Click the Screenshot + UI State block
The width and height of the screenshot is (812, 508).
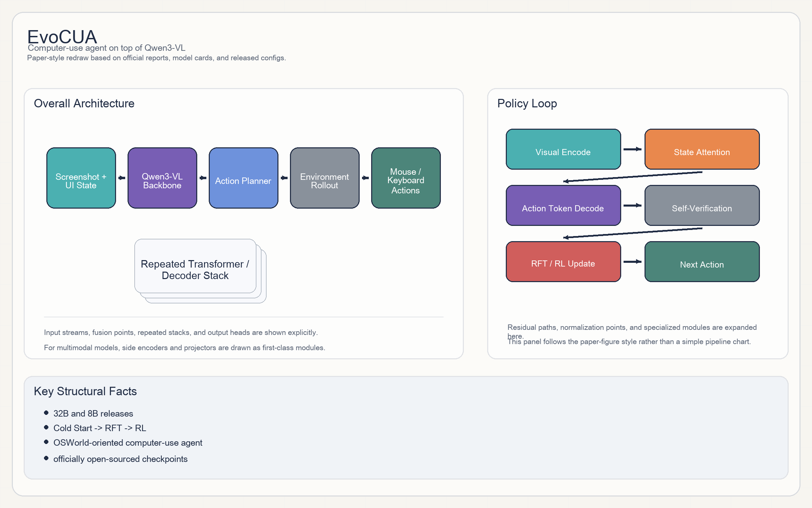click(x=81, y=178)
